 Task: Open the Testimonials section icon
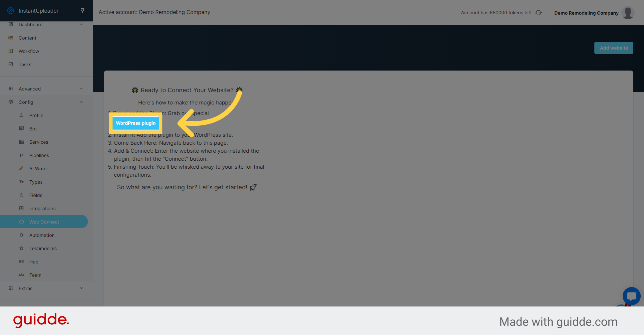coord(21,248)
